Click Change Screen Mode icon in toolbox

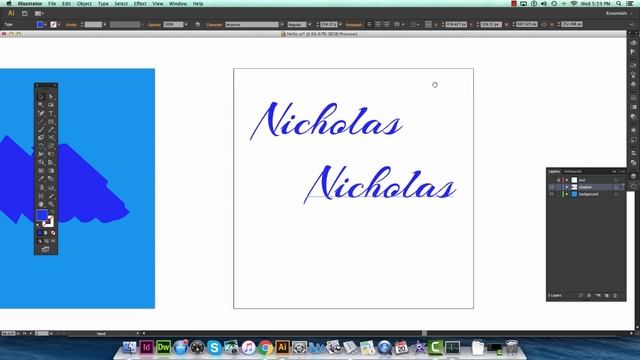click(x=45, y=249)
